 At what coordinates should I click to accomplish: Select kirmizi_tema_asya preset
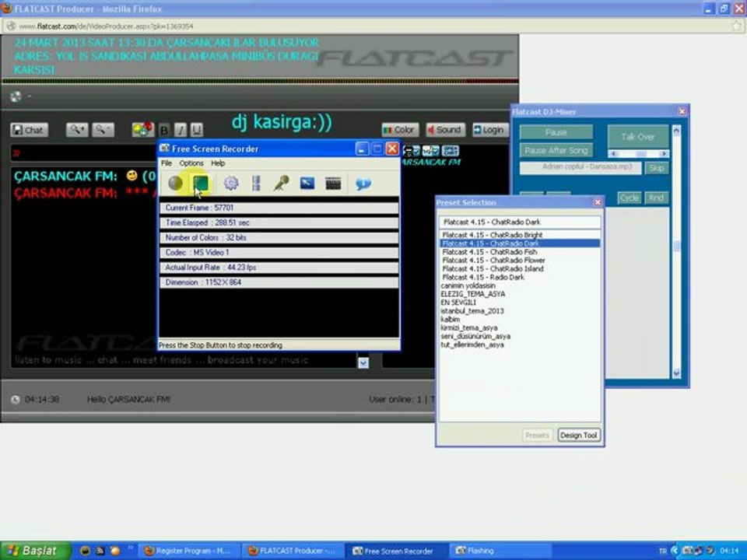point(519,328)
